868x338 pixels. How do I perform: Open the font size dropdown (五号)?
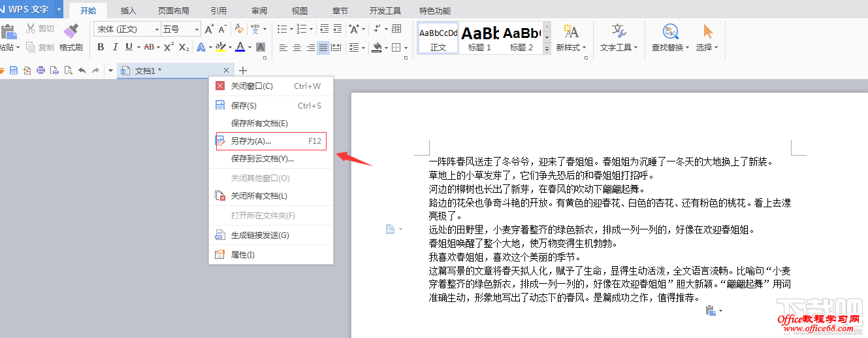pyautogui.click(x=197, y=29)
